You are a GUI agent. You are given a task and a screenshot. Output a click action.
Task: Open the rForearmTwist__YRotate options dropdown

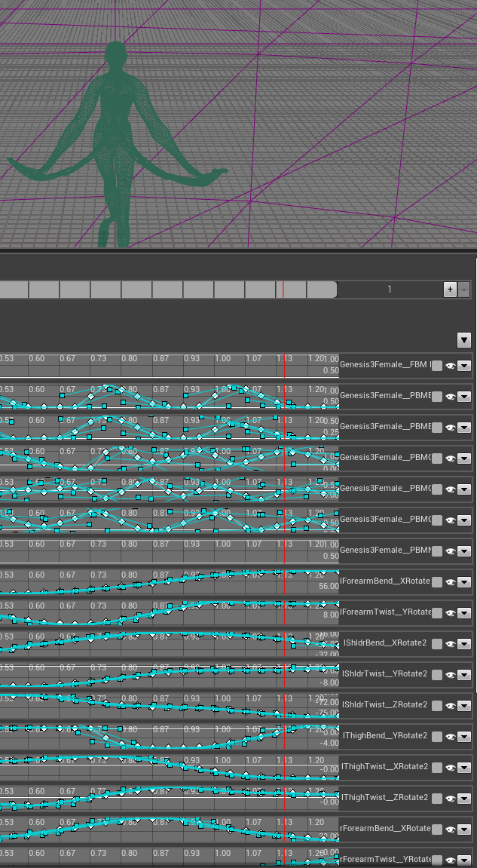click(x=463, y=860)
